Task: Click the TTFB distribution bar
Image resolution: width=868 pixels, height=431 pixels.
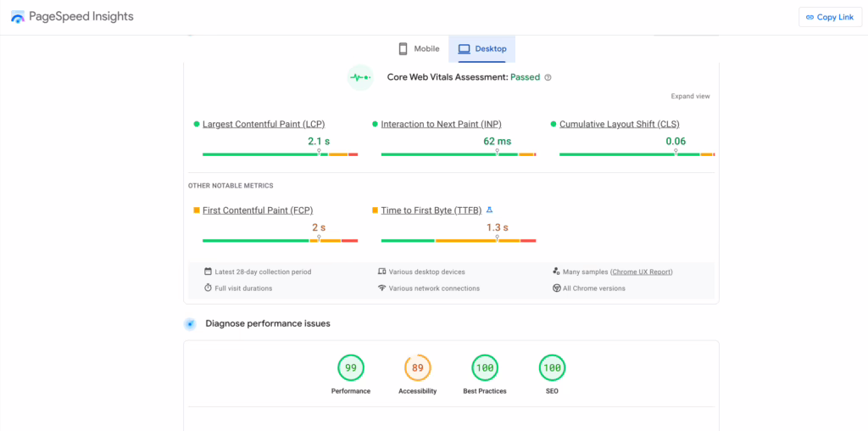Action: [x=459, y=241]
